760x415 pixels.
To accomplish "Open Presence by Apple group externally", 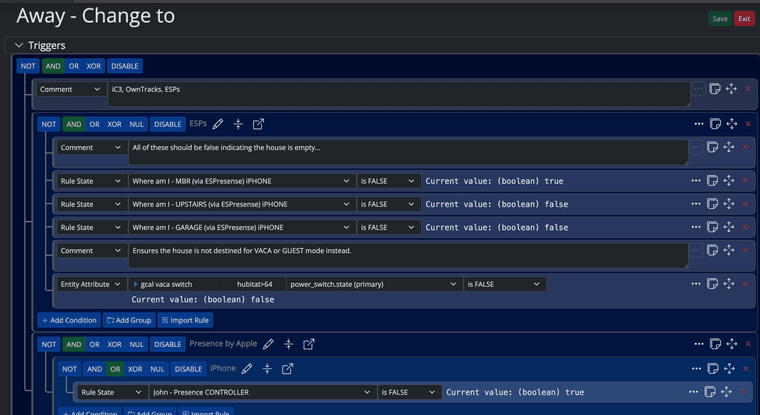I will coord(309,344).
